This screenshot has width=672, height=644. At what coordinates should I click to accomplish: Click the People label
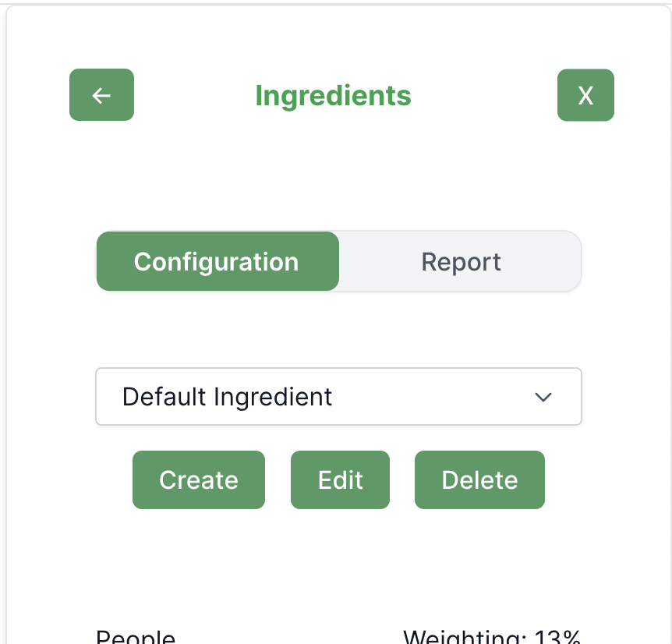click(136, 637)
